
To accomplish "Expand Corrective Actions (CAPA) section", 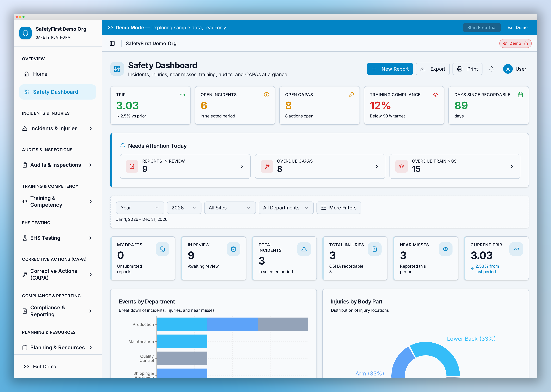I will coord(57,274).
